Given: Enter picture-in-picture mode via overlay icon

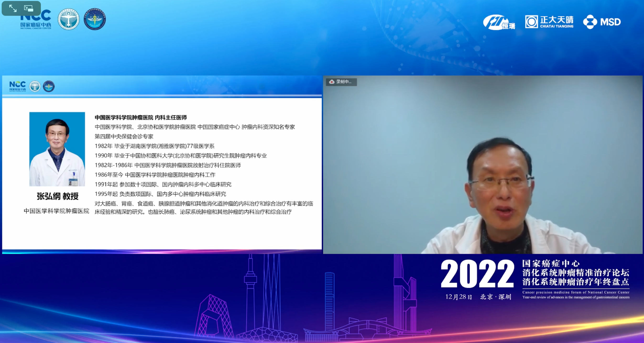Looking at the screenshot, I should click(x=29, y=9).
